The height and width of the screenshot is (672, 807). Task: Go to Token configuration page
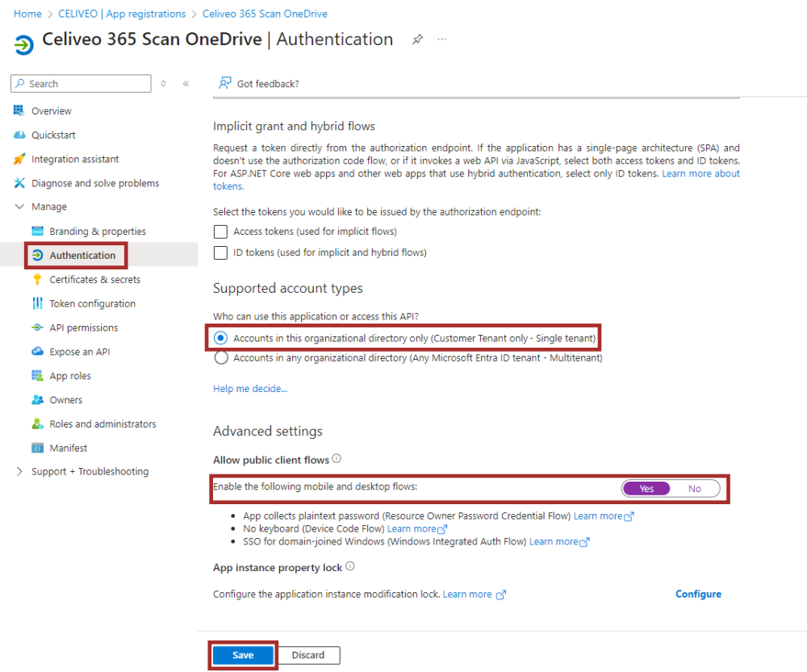click(x=92, y=304)
